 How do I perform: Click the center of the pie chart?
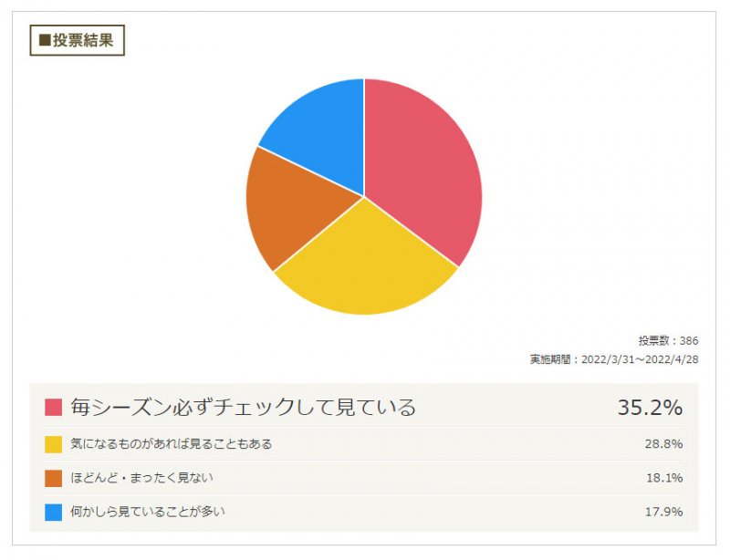[364, 197]
